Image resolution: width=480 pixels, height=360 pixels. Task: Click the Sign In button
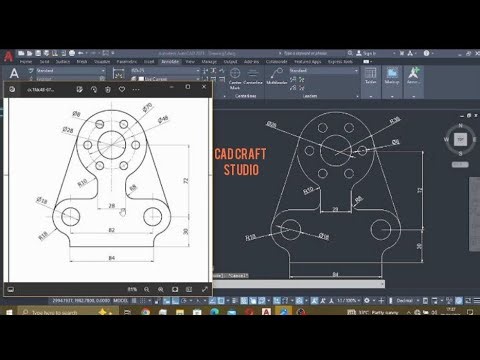366,53
